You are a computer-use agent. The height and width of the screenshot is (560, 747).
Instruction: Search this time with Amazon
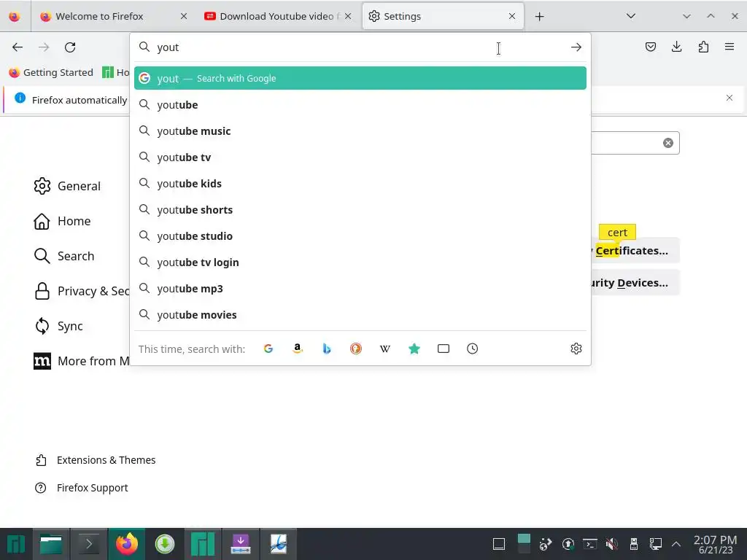(x=298, y=349)
